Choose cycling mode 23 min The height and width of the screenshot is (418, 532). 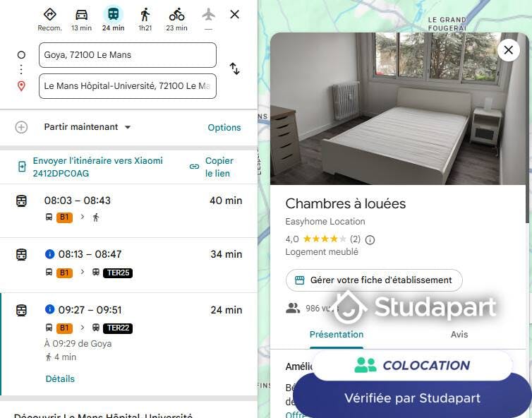coord(176,19)
